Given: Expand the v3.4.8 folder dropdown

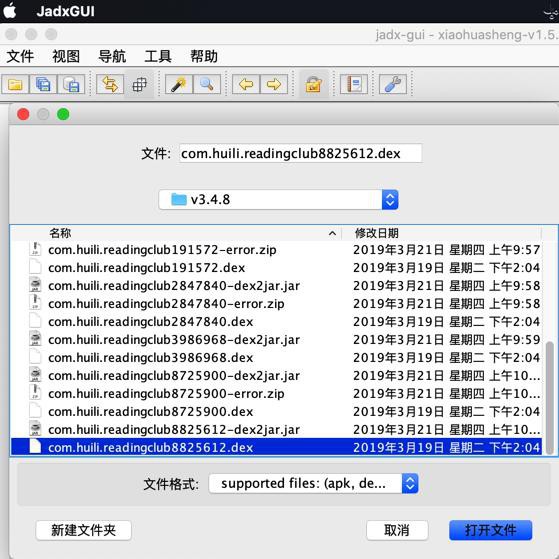Looking at the screenshot, I should pyautogui.click(x=278, y=200).
